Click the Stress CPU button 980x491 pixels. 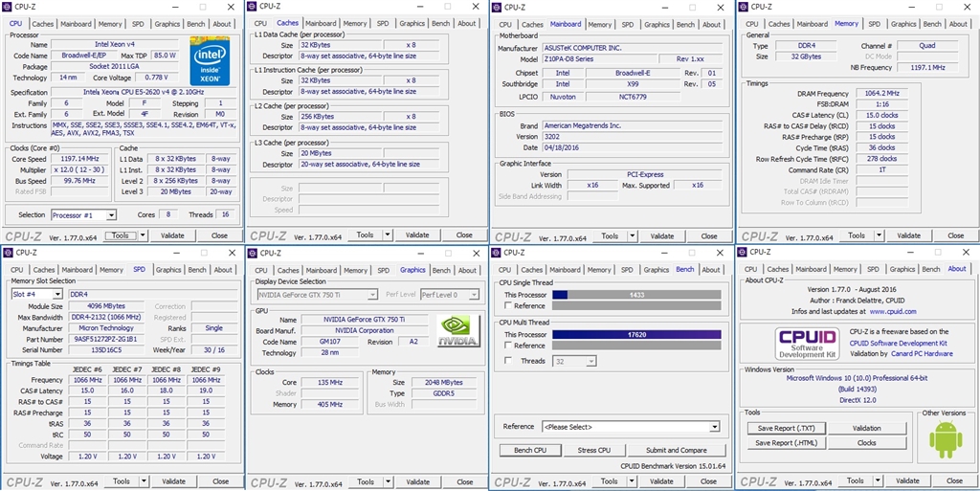coord(594,450)
